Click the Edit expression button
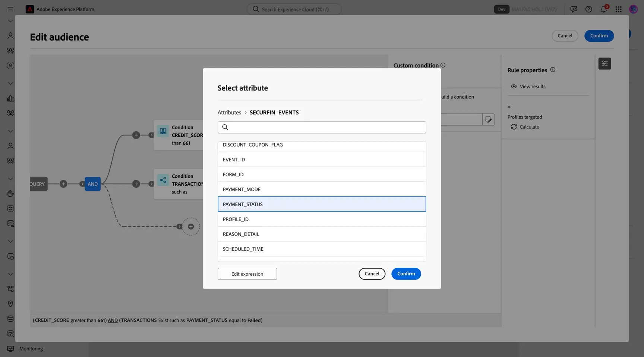This screenshot has height=357, width=644. click(x=247, y=274)
